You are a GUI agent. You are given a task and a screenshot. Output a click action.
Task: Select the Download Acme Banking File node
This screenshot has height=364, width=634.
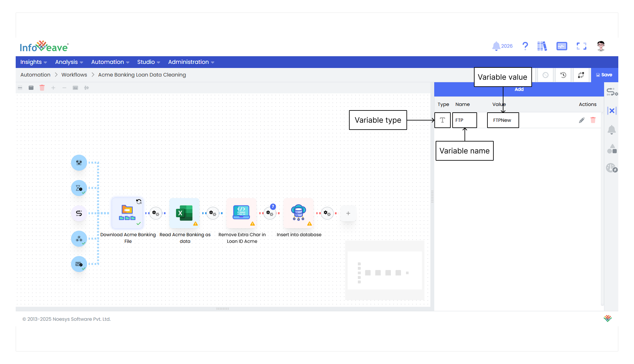coord(127,213)
